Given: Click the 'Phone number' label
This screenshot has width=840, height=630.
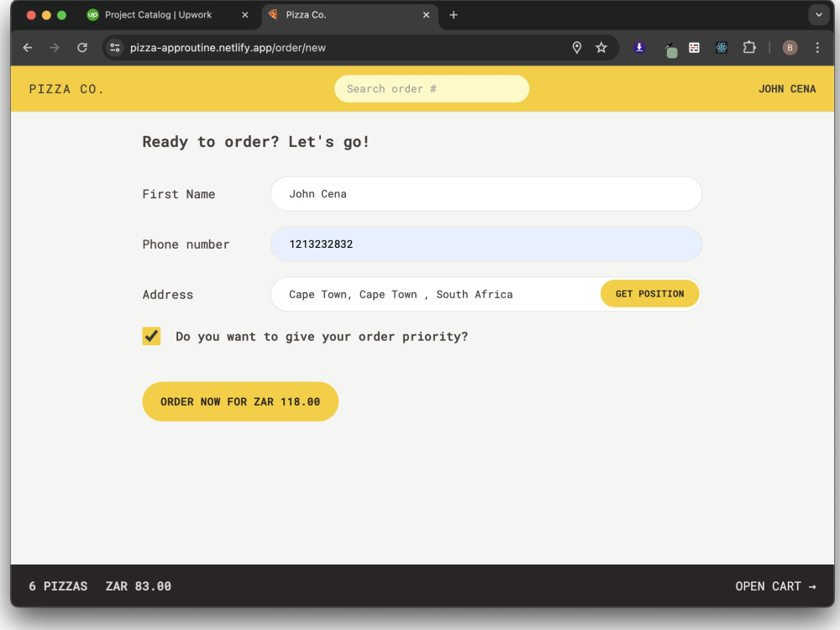Looking at the screenshot, I should pos(186,244).
